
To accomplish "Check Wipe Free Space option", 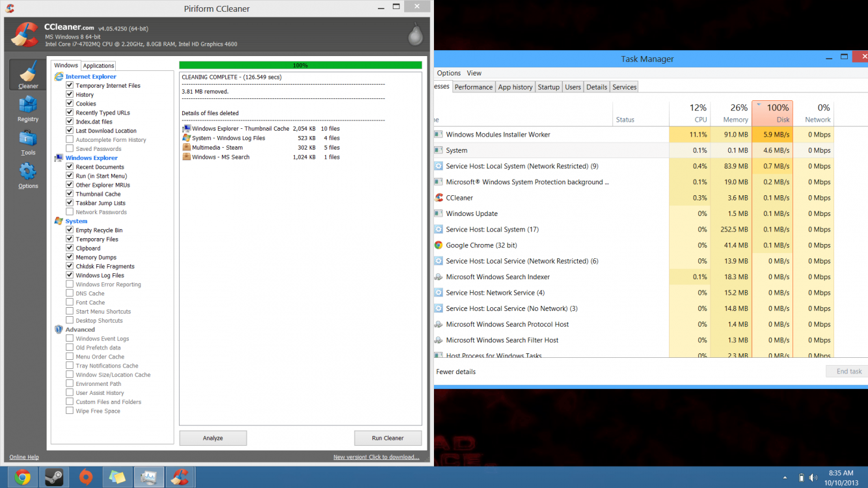I will click(x=70, y=411).
